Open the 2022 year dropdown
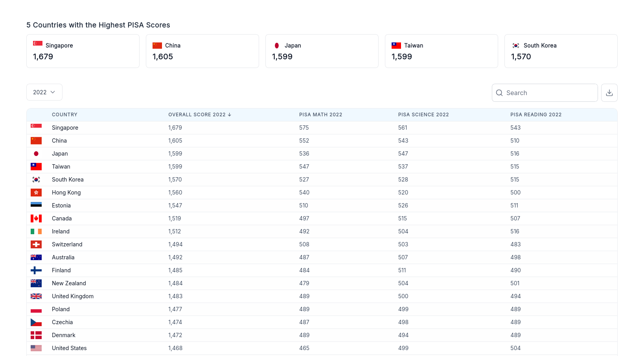Screen dimensions: 644x356 [x=44, y=92]
